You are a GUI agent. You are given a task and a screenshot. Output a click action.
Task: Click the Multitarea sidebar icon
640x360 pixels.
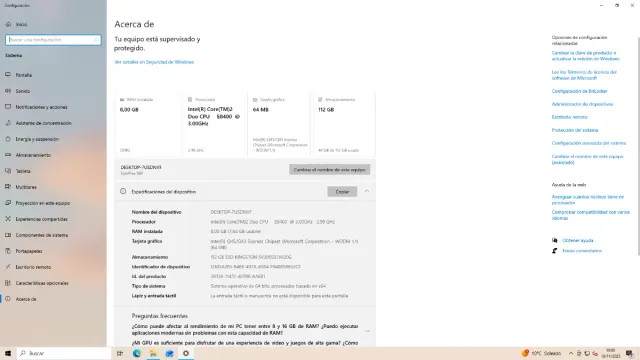tap(8, 187)
